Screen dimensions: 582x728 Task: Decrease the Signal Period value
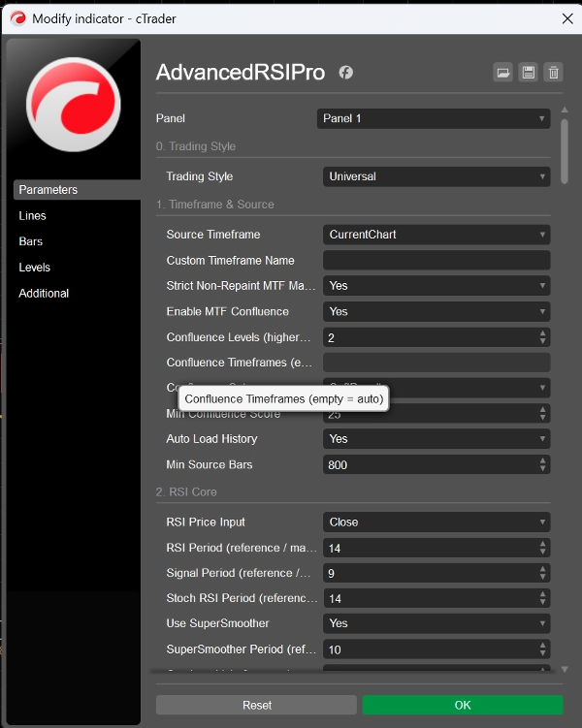point(542,578)
